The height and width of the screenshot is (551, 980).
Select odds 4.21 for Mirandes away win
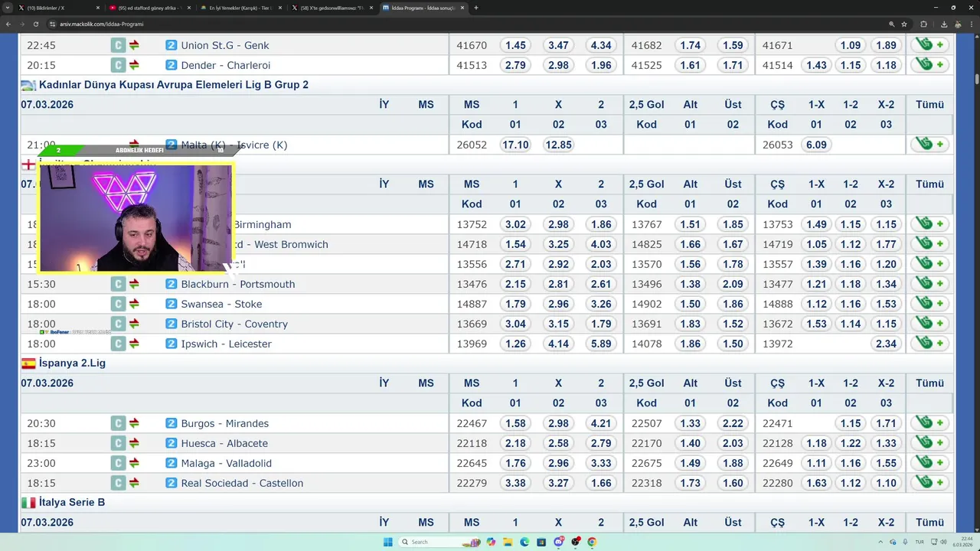601,423
